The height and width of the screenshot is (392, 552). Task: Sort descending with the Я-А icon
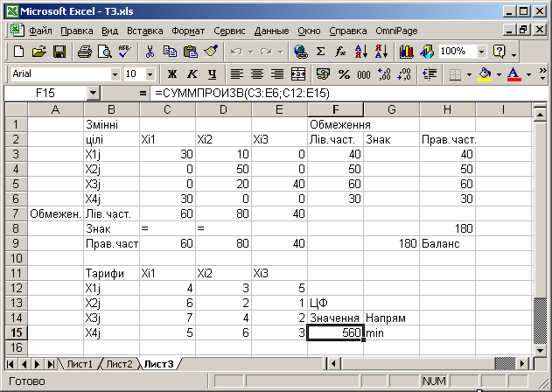coord(381,52)
